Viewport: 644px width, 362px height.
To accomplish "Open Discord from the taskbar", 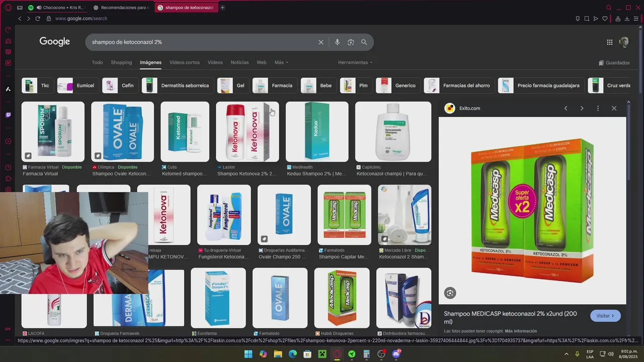I will point(396,354).
